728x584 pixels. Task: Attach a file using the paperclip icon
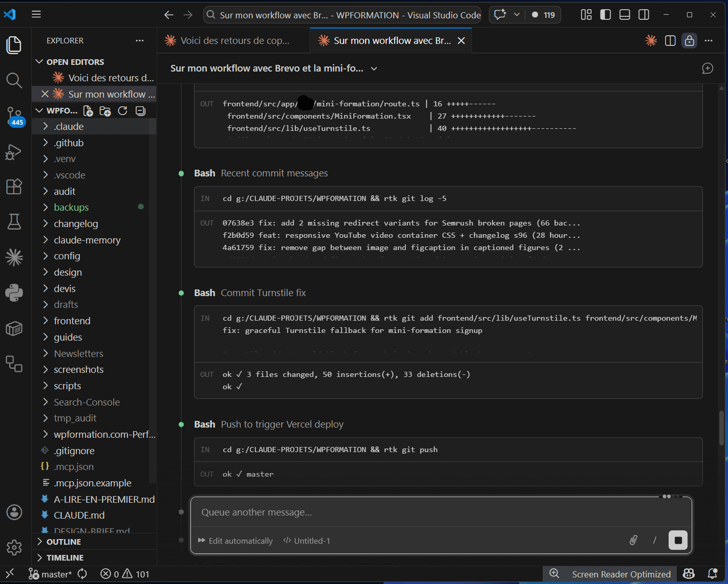633,540
